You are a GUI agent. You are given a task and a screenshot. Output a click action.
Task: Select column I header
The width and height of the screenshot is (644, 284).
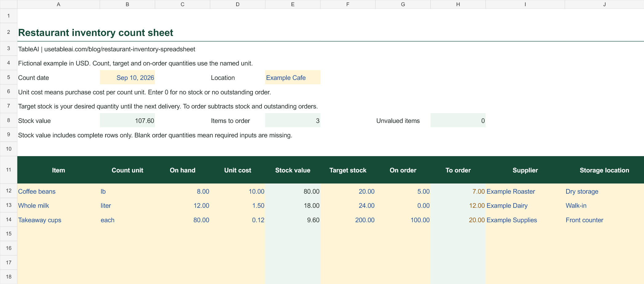click(x=525, y=4)
